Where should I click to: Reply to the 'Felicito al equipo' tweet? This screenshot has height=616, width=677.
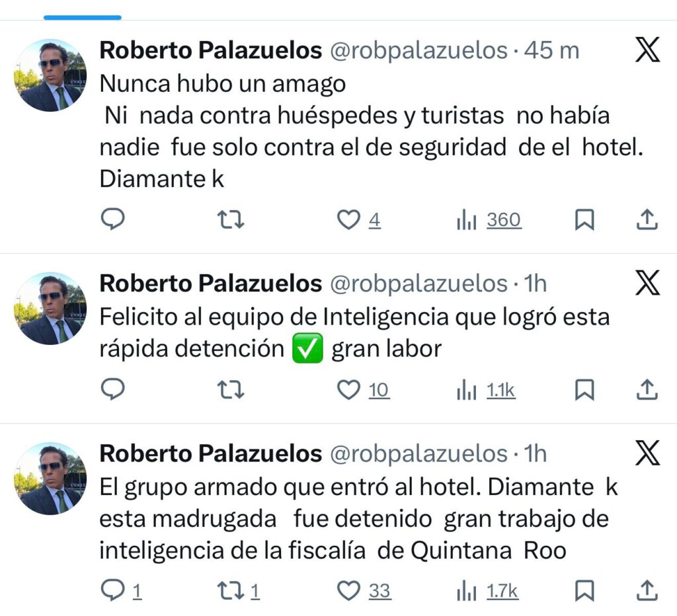click(x=113, y=391)
